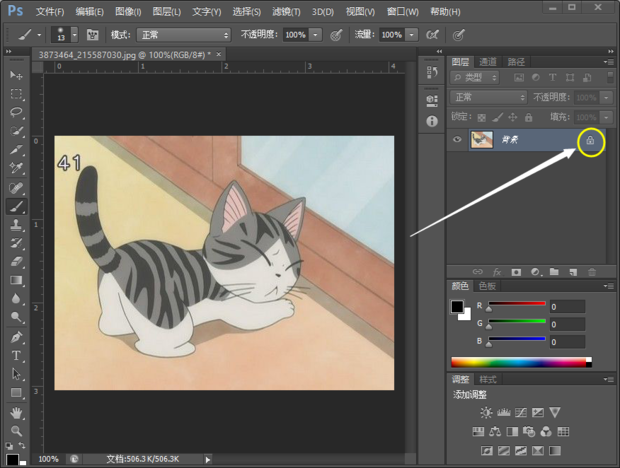Toggle pressure for opacity button
Image resolution: width=620 pixels, height=468 pixels.
(336, 35)
